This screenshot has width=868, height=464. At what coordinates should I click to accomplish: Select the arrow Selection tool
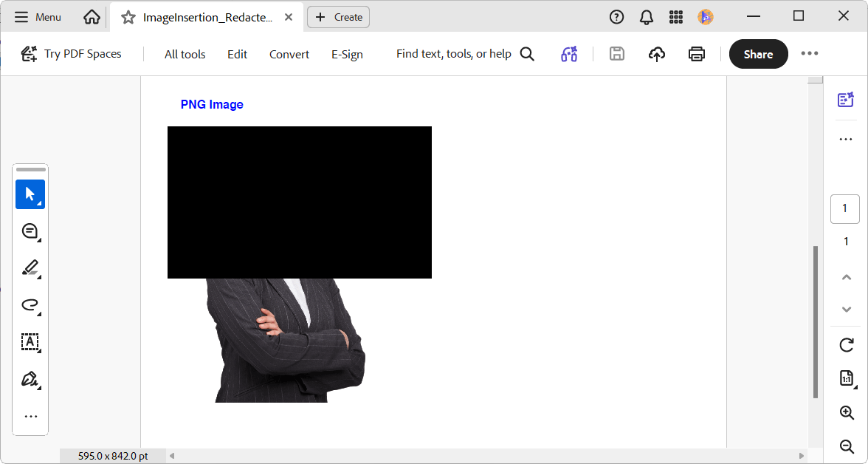click(x=30, y=194)
